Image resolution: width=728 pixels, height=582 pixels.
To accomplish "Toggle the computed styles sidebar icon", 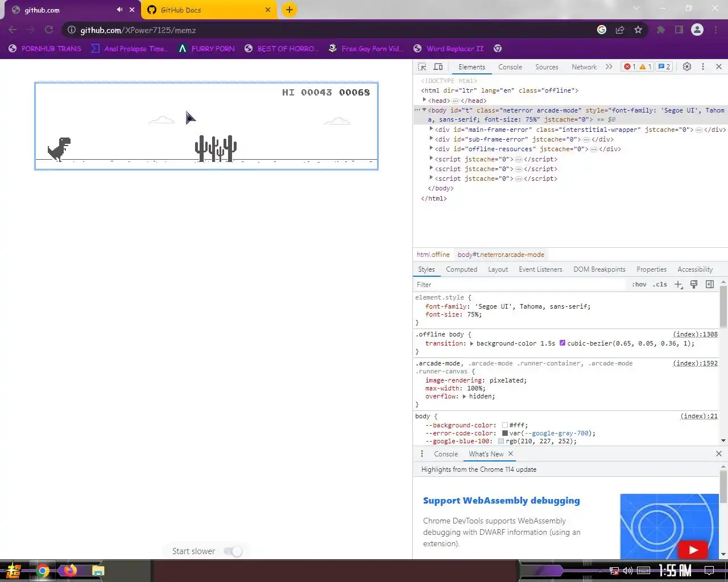I will (710, 284).
